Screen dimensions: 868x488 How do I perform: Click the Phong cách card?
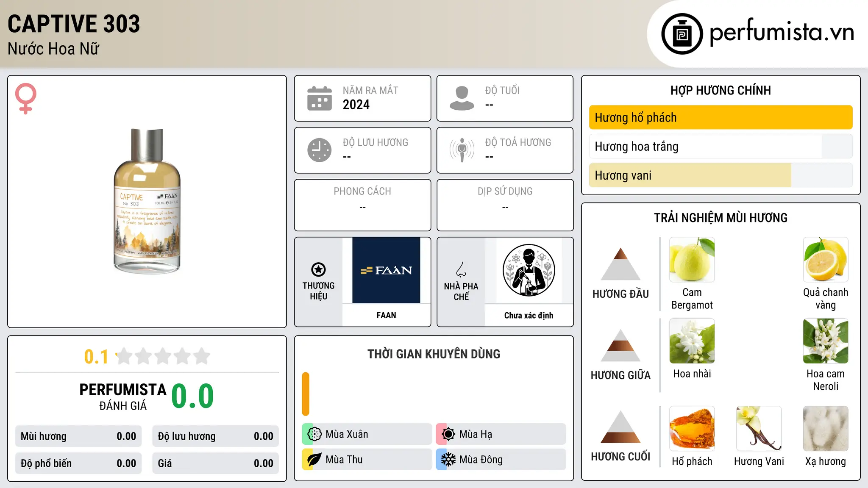coord(362,205)
